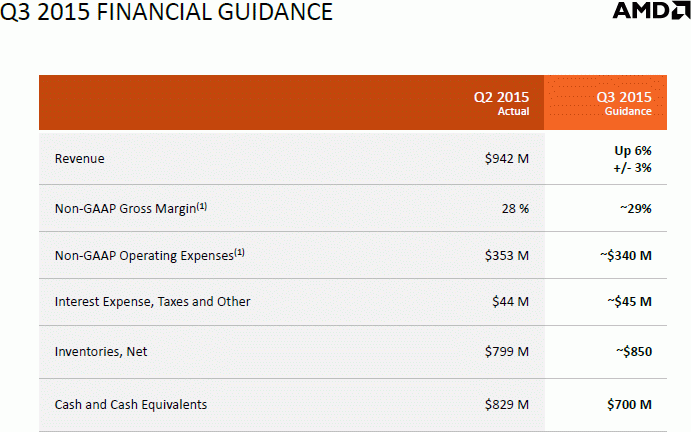Screen dimensions: 691x432
Task: Select the ~$340 M guidance value
Action: (x=626, y=256)
